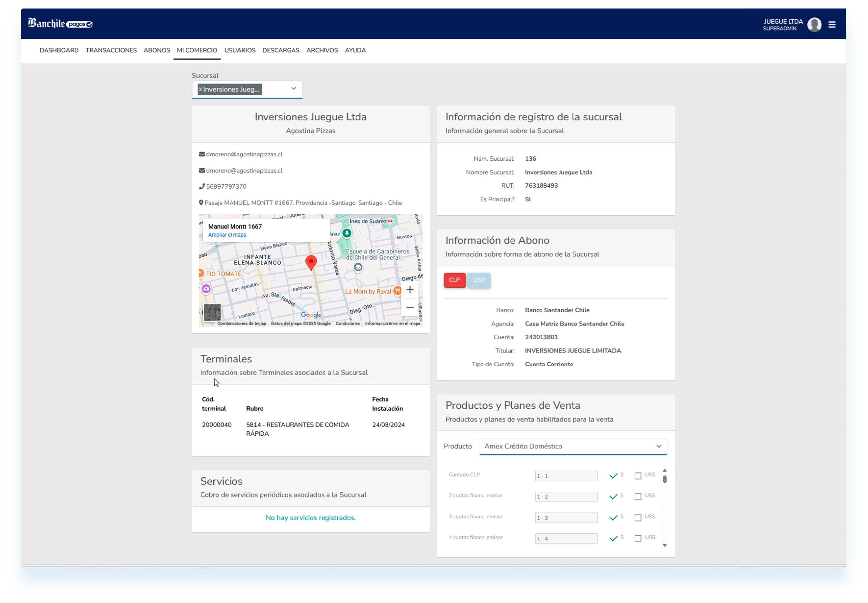Toggle the $ check for 4 cuotas financ. emisor
Image resolution: width=868 pixels, height=603 pixels.
(613, 538)
